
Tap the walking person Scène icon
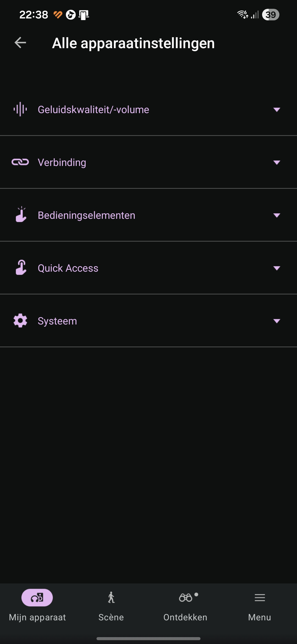pos(111,597)
